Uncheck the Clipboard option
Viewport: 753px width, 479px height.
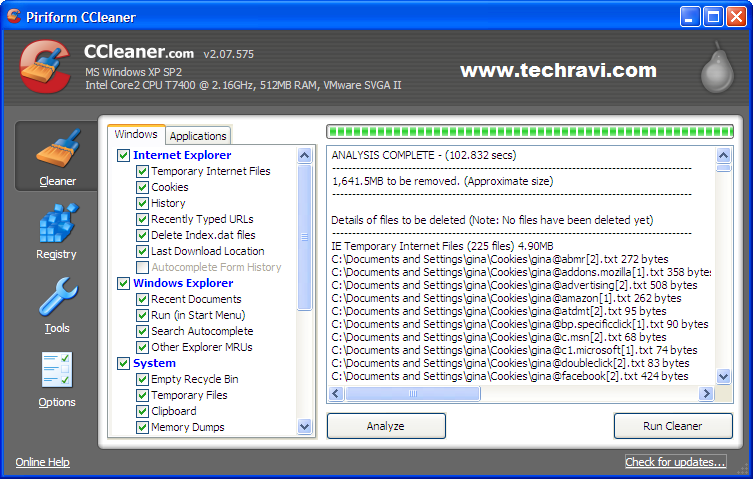(142, 412)
